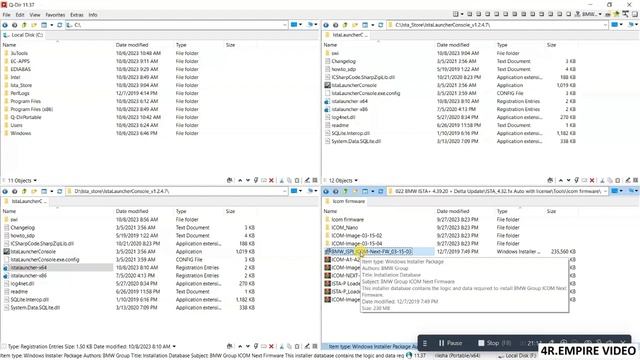Image resolution: width=640 pixels, height=360 pixels.
Task: Select the Windows folder in C:\ pane
Action: pos(20,133)
